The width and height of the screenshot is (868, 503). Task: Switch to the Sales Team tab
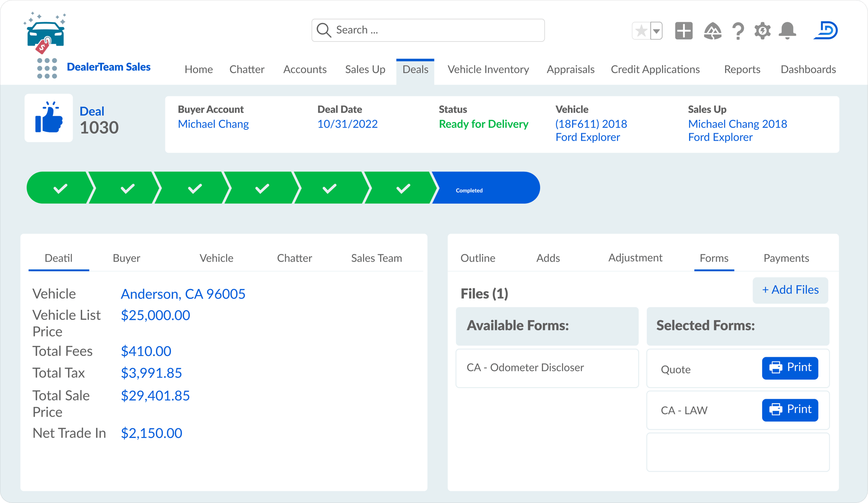pos(376,258)
